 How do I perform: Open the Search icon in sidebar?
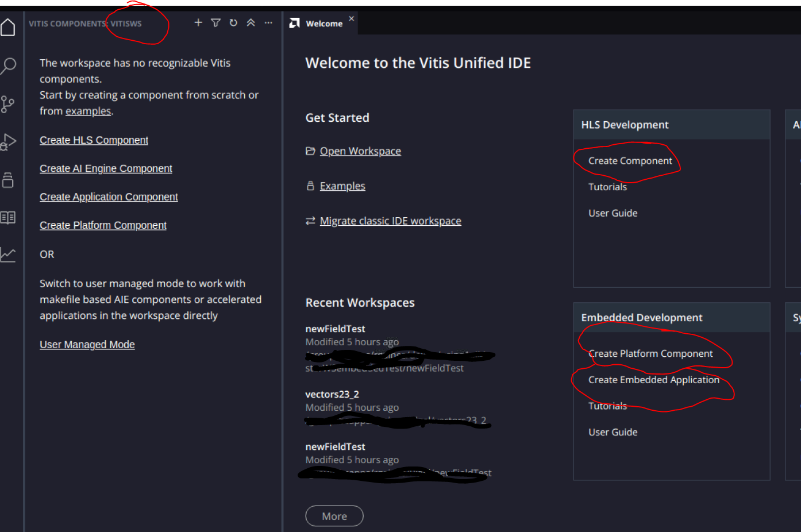pos(8,65)
